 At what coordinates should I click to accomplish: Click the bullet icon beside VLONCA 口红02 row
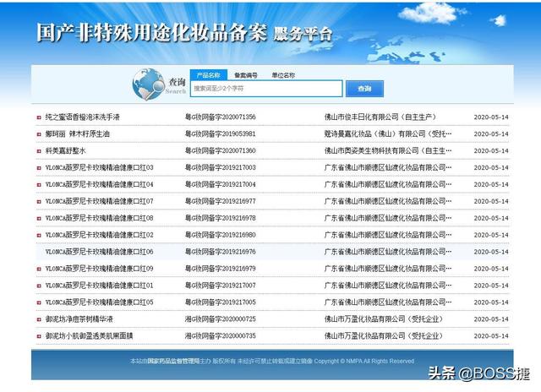pos(39,236)
